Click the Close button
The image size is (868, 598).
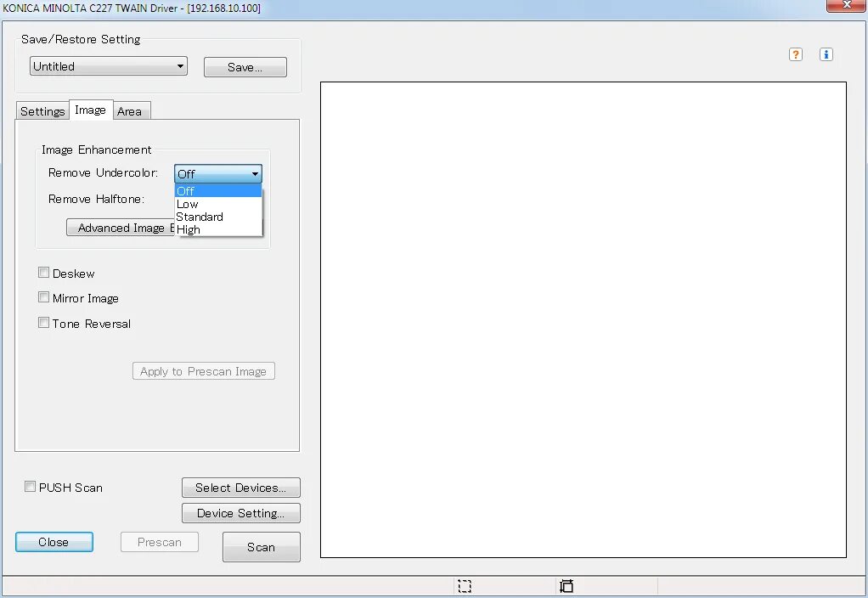point(54,542)
